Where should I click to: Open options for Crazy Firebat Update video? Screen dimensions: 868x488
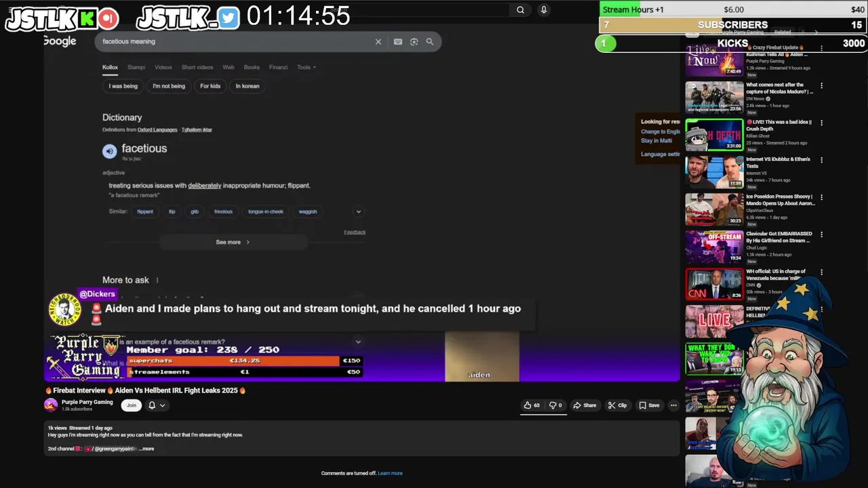[821, 49]
